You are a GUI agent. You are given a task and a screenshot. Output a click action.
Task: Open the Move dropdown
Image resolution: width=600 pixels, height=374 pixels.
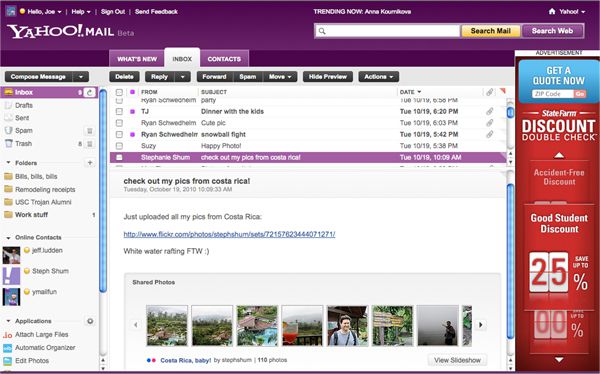point(280,77)
